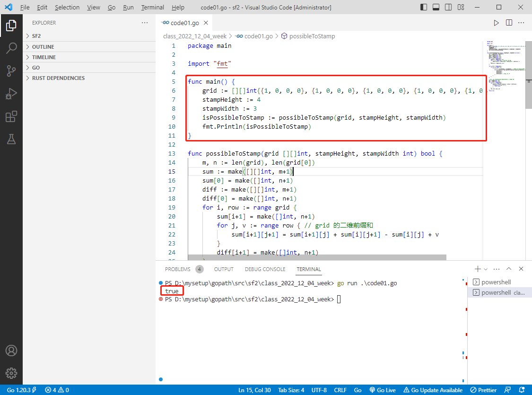Open the Testing flask view
The height and width of the screenshot is (395, 532).
(11, 139)
